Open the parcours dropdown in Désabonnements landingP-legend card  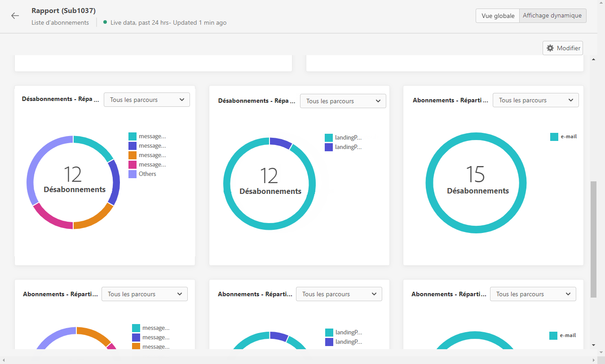[x=343, y=101]
